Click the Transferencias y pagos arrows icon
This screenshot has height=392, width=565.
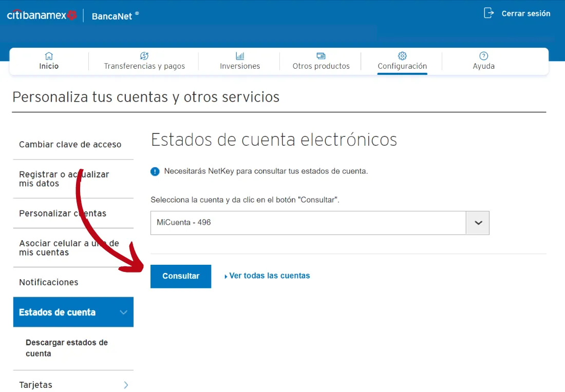(x=144, y=55)
